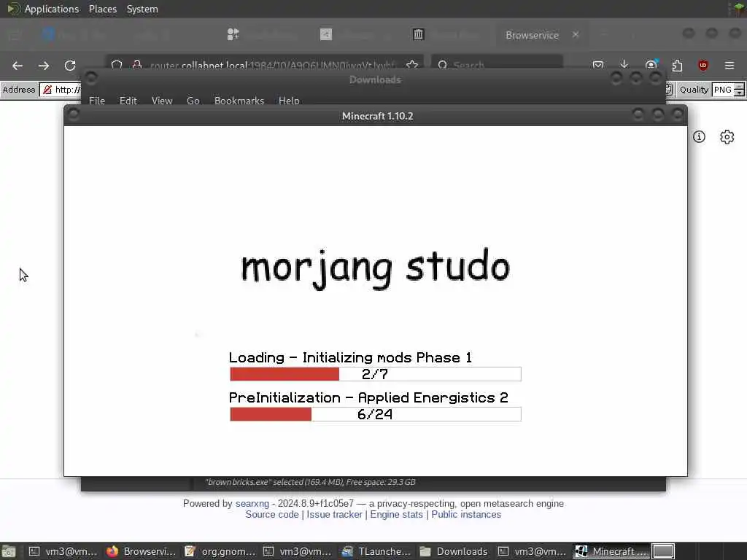
Task: Open the Places menu in the top panel
Action: [x=103, y=9]
